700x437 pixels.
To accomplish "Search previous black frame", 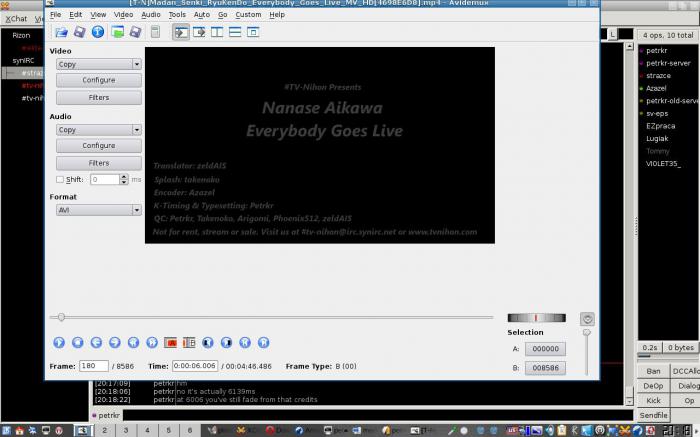I will tap(208, 342).
